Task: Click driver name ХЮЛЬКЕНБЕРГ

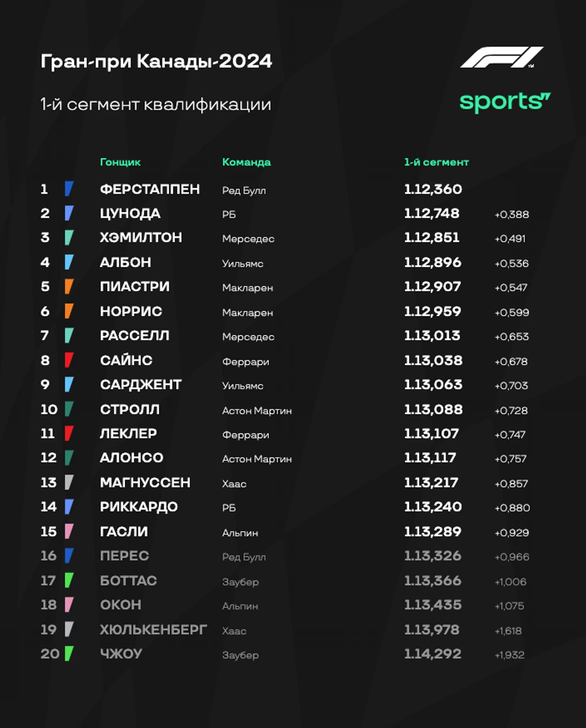Action: (153, 629)
